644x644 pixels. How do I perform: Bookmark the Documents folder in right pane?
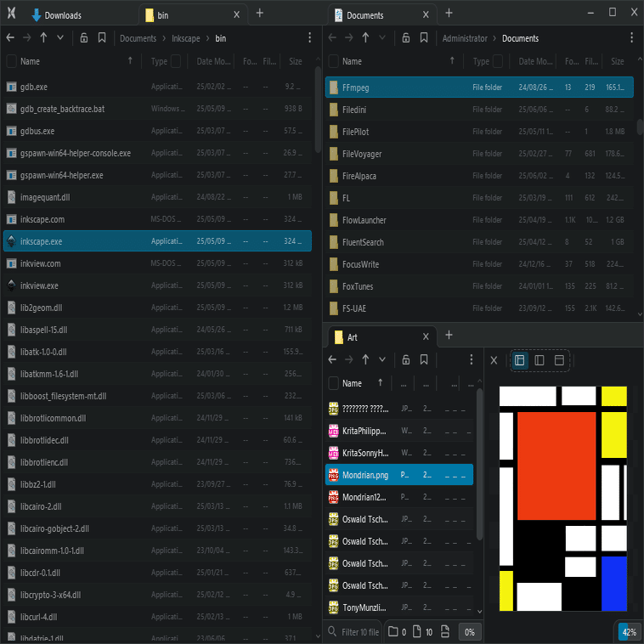point(424,37)
